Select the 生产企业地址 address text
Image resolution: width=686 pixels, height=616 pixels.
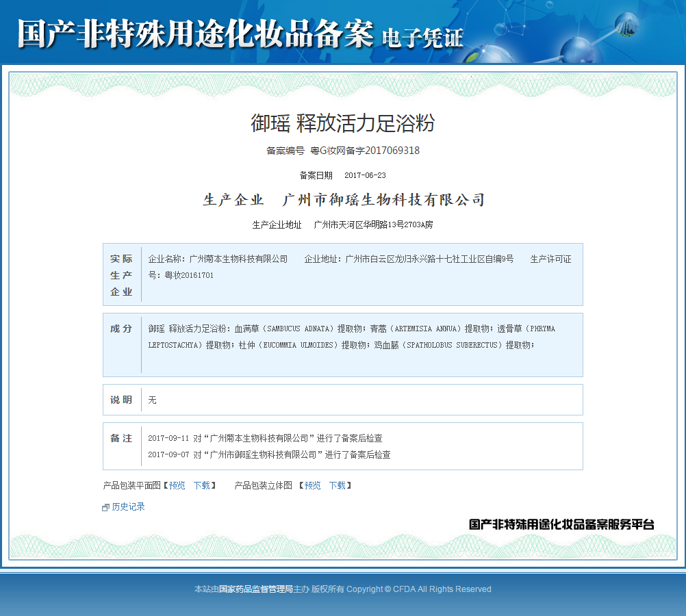point(375,224)
